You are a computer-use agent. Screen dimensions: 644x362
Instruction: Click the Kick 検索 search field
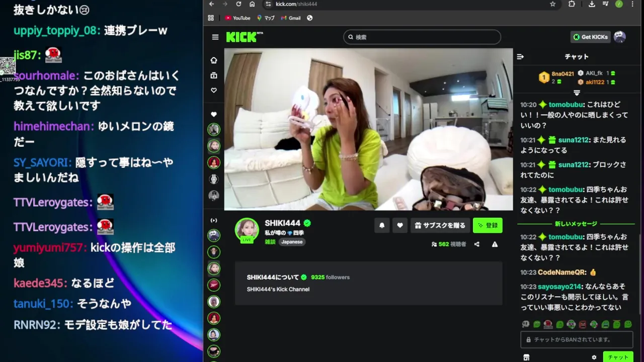pyautogui.click(x=422, y=37)
